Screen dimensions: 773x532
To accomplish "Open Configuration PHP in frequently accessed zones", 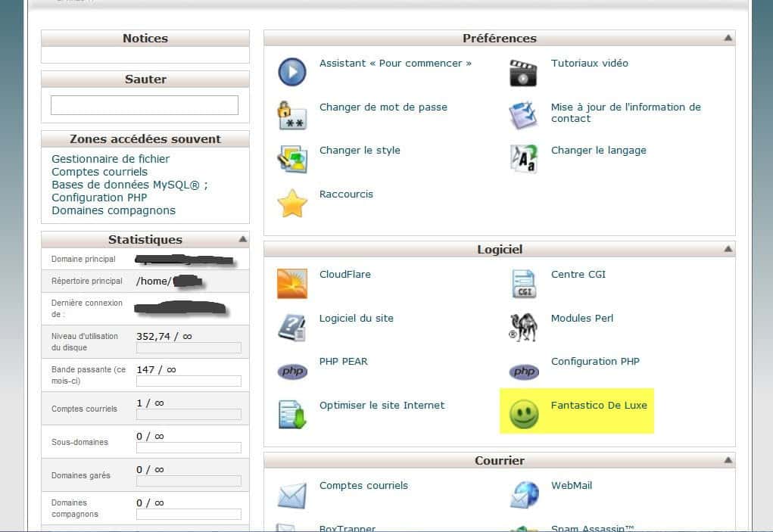I will click(x=99, y=197).
